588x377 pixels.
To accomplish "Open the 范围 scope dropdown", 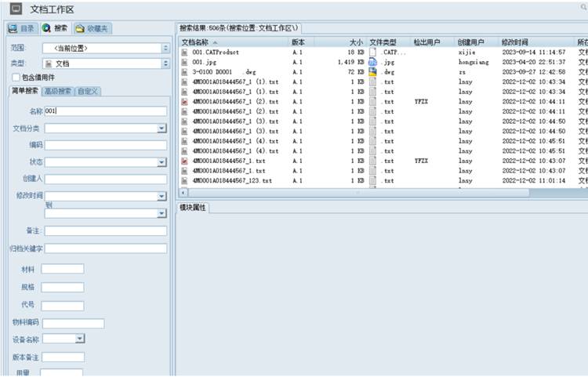I will pos(165,49).
